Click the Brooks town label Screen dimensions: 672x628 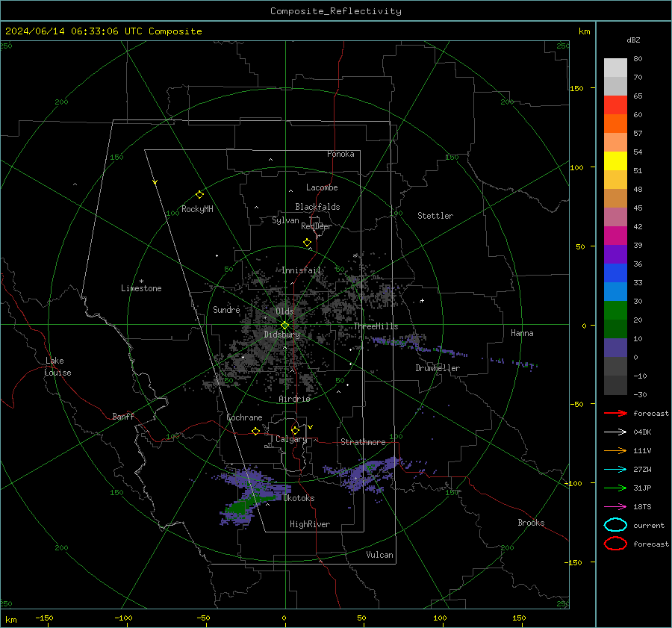tap(531, 523)
